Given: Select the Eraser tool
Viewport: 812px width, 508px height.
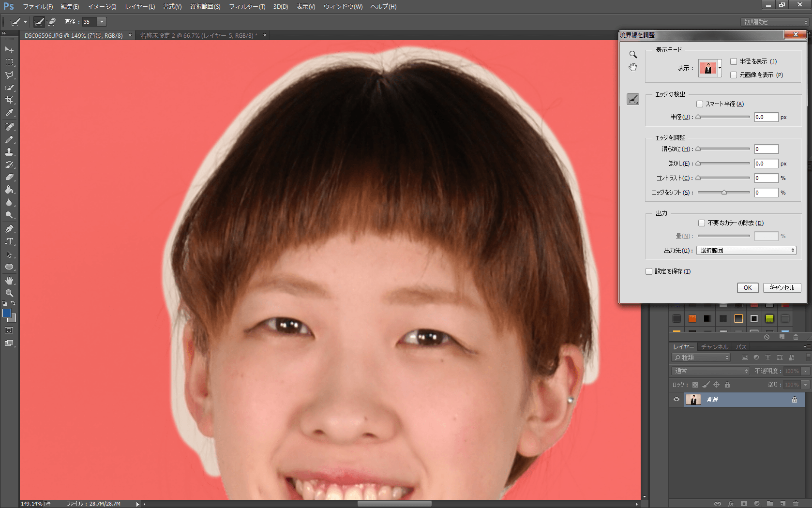Looking at the screenshot, I should (x=9, y=177).
